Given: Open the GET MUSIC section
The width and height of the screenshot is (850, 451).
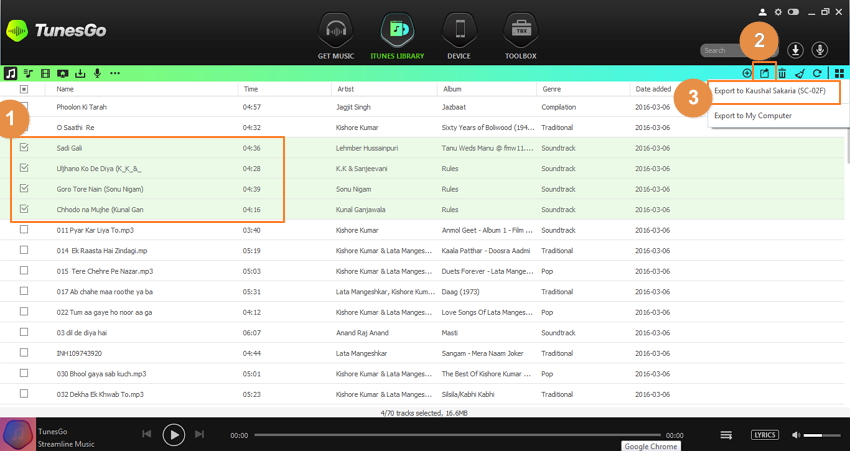Looking at the screenshot, I should click(336, 36).
